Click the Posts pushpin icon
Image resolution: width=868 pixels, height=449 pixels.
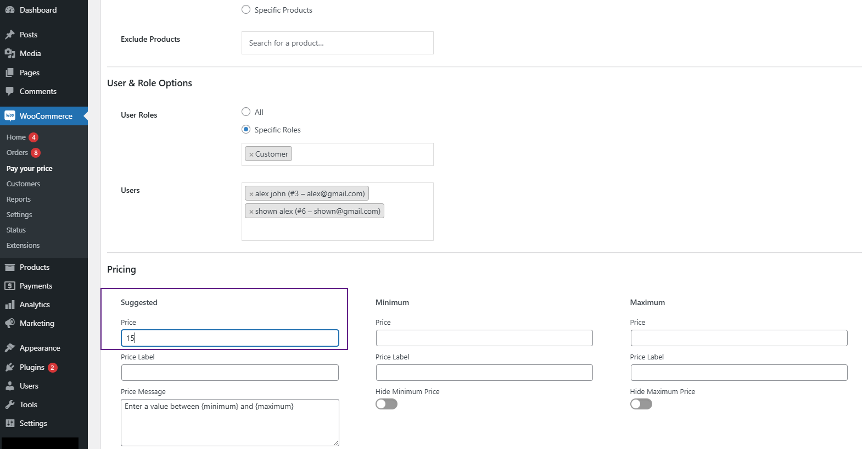pos(10,35)
